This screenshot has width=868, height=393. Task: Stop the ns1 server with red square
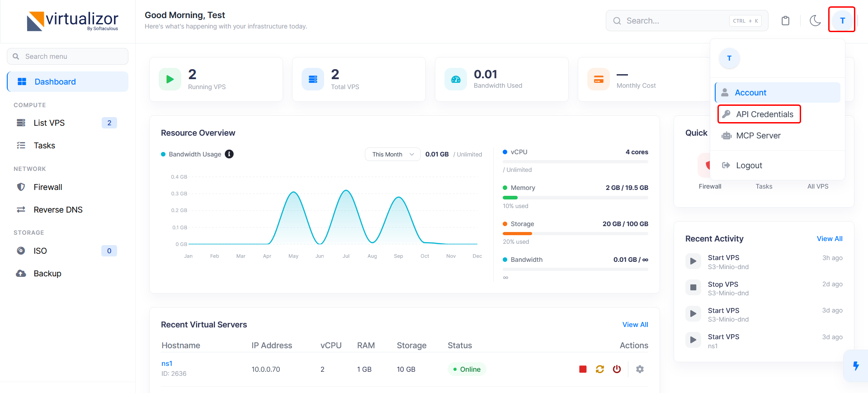coord(583,369)
